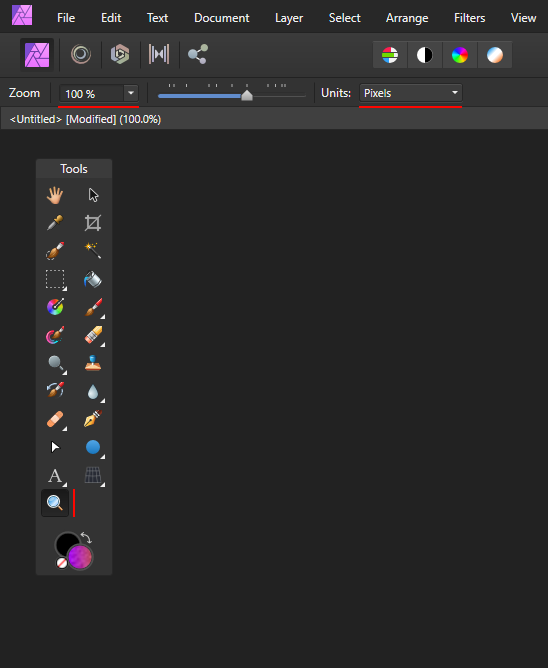
Task: Open the Filters menu
Action: [470, 18]
